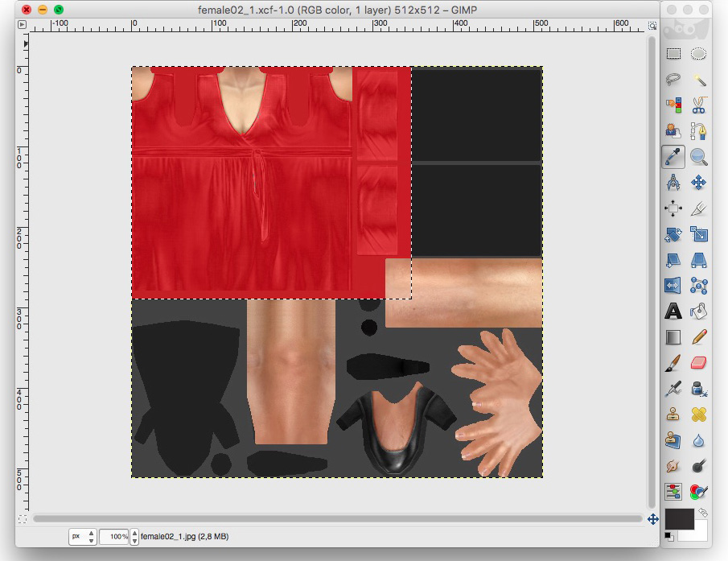Activate the Text tool
This screenshot has height=561, width=728.
673,311
